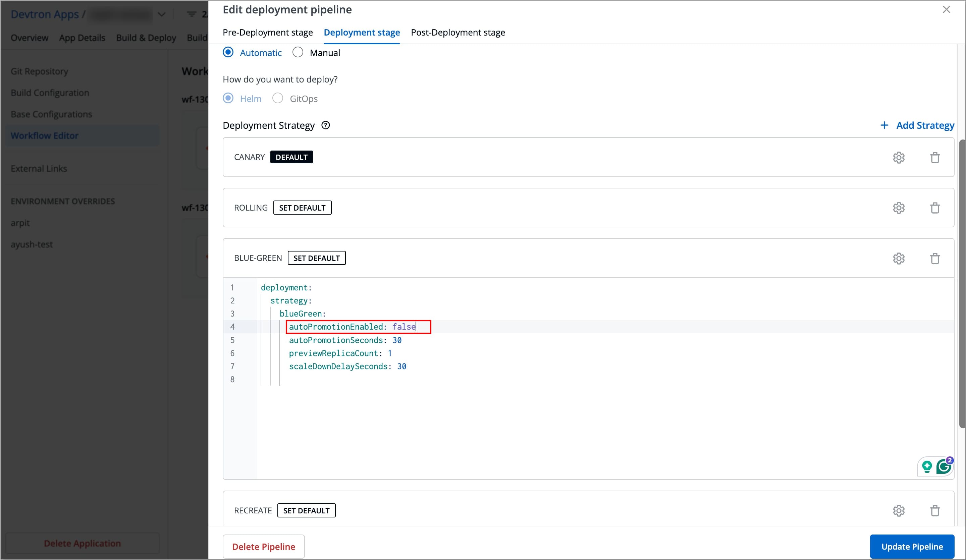Delete the CANARY strategy with trash icon
This screenshot has height=560, width=966.
pos(934,158)
